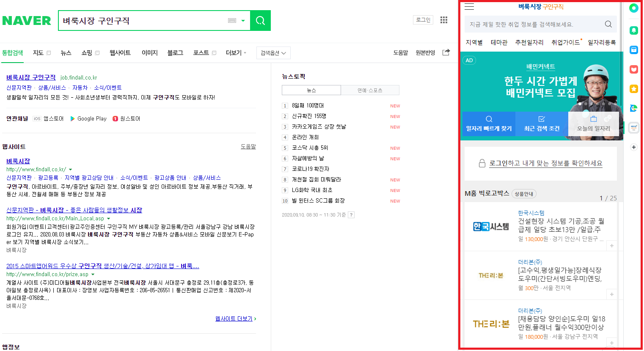Click the 한국시스템 company logo
Screen dimensions: 644x351
point(491,227)
